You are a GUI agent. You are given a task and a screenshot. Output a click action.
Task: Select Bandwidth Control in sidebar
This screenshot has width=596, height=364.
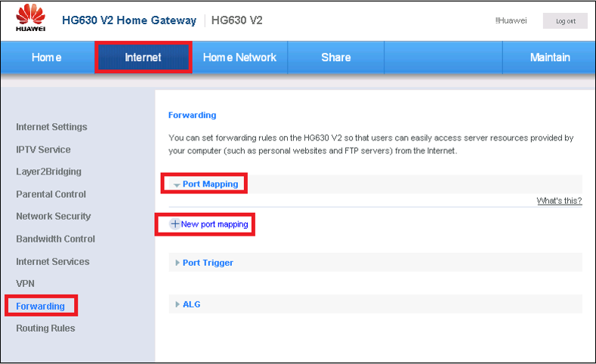55,239
